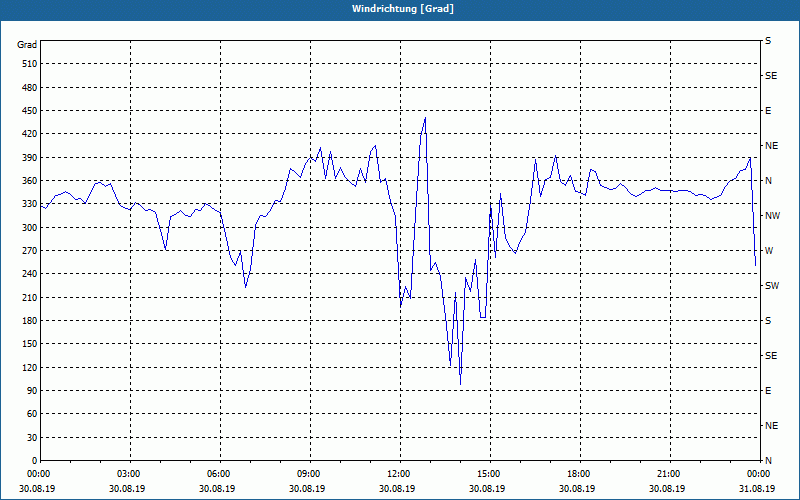This screenshot has height=500, width=800.
Task: Pick the 390 left axis value
Action: point(29,158)
